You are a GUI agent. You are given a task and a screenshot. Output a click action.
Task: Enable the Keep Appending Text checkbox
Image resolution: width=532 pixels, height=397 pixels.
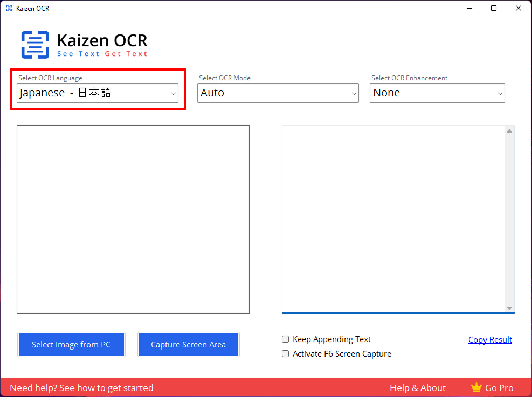[x=286, y=339]
